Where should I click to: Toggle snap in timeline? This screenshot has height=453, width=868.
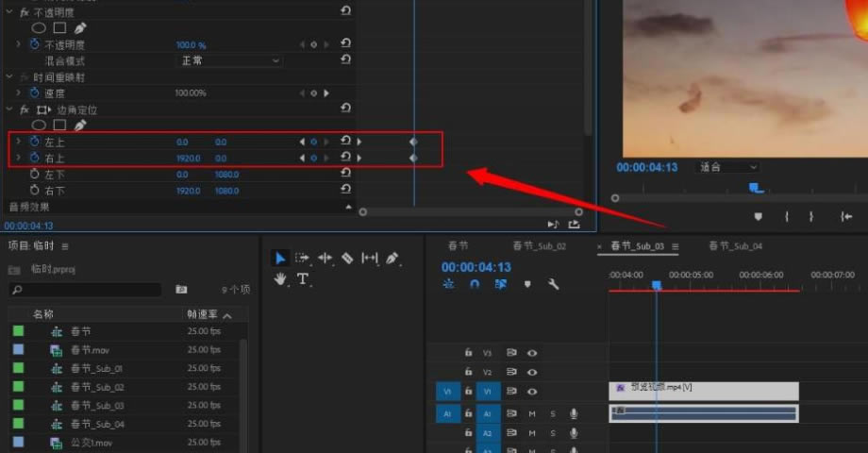(475, 284)
